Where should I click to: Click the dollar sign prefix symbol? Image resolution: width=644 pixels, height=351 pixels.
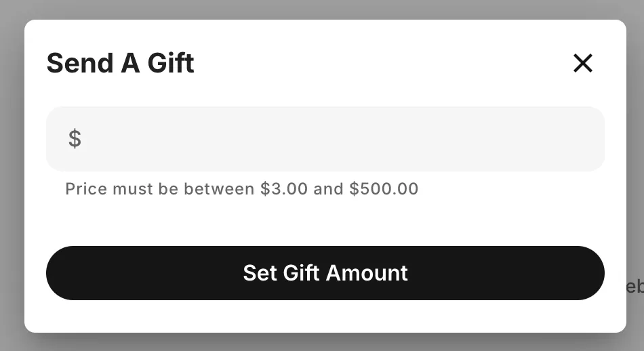click(x=75, y=139)
